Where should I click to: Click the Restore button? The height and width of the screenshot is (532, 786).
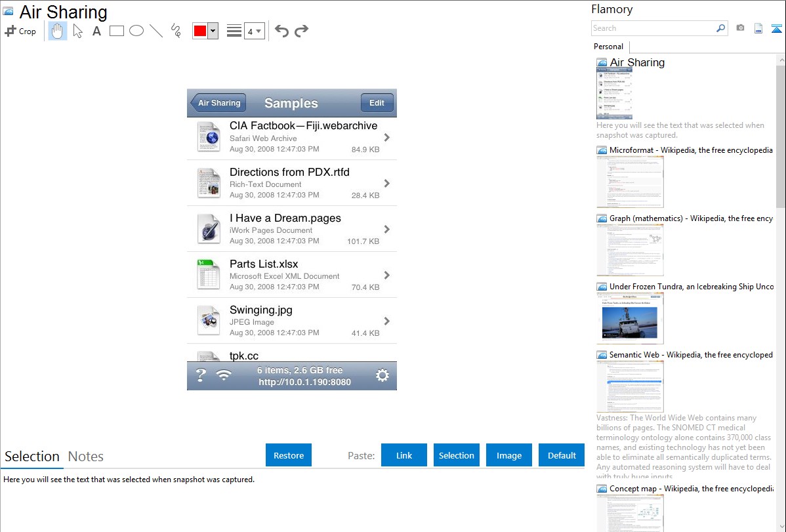click(x=289, y=455)
